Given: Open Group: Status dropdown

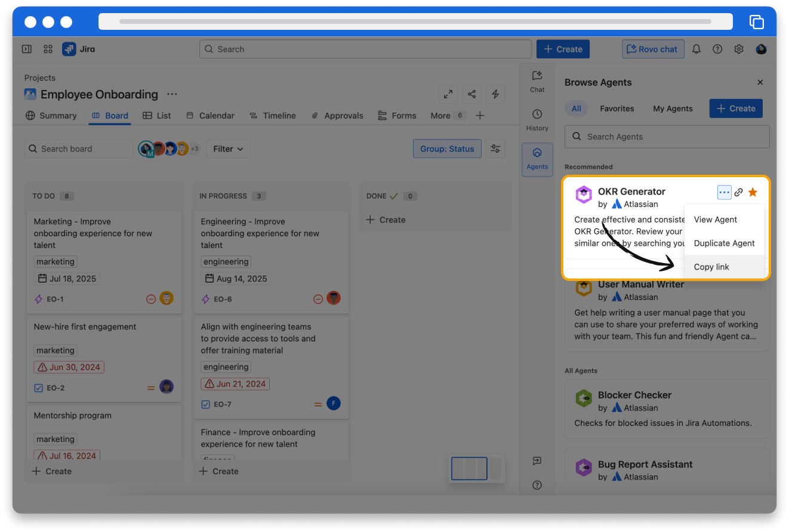Looking at the screenshot, I should tap(447, 149).
